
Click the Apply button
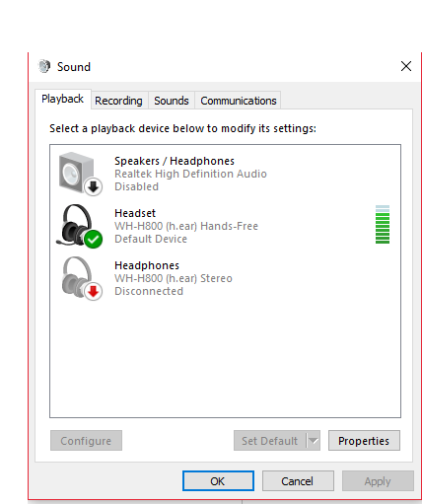[x=378, y=481]
